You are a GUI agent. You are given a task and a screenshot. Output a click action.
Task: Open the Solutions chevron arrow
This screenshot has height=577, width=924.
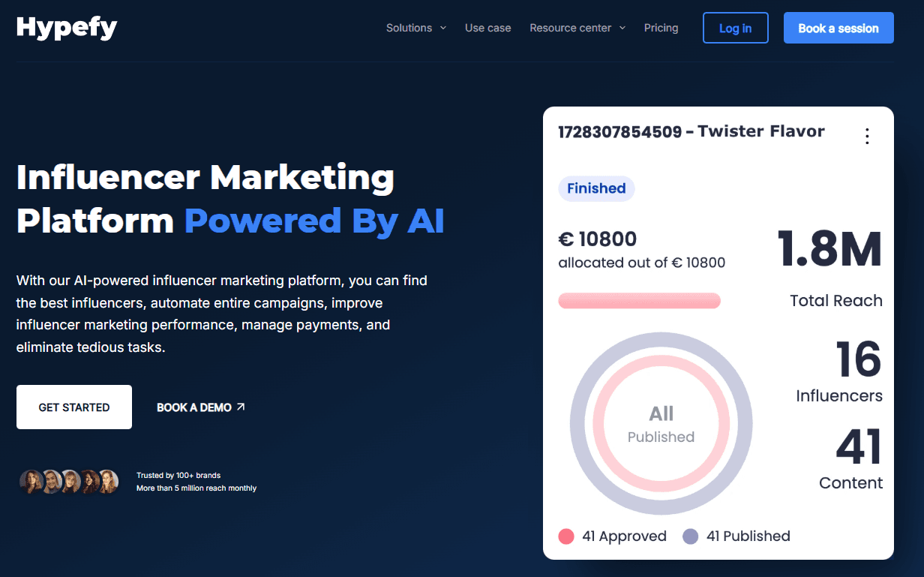tap(442, 28)
